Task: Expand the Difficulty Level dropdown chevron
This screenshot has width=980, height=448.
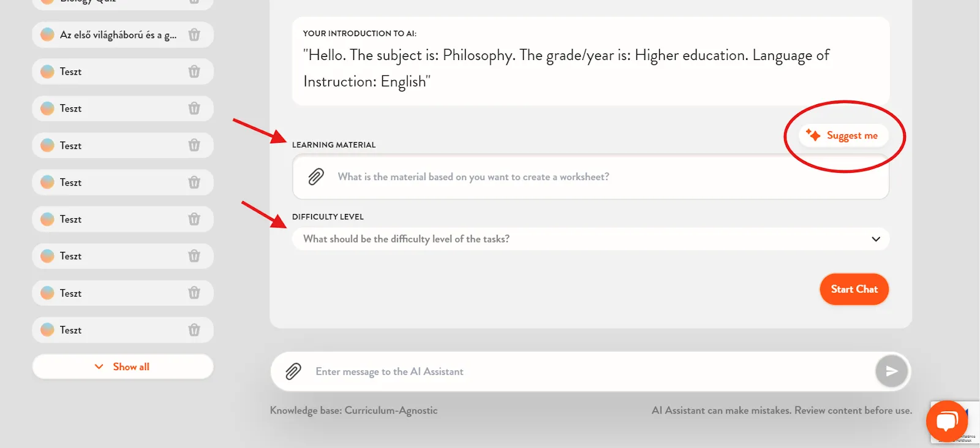Action: pos(876,239)
